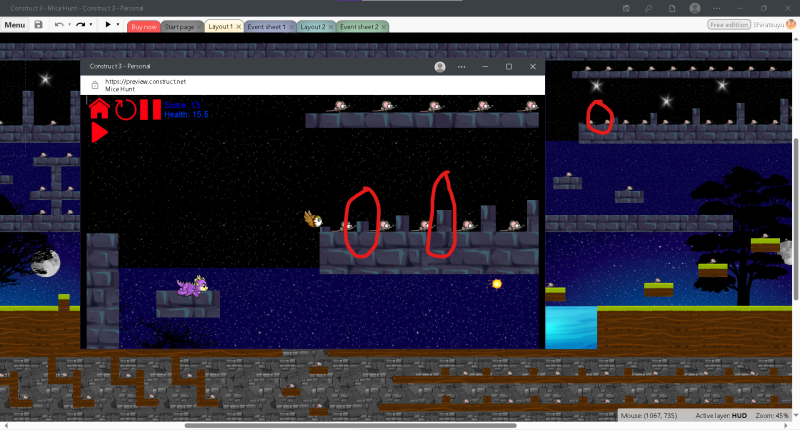This screenshot has width=800, height=430.
Task: Click the red play triangle in game
Action: coord(99,132)
